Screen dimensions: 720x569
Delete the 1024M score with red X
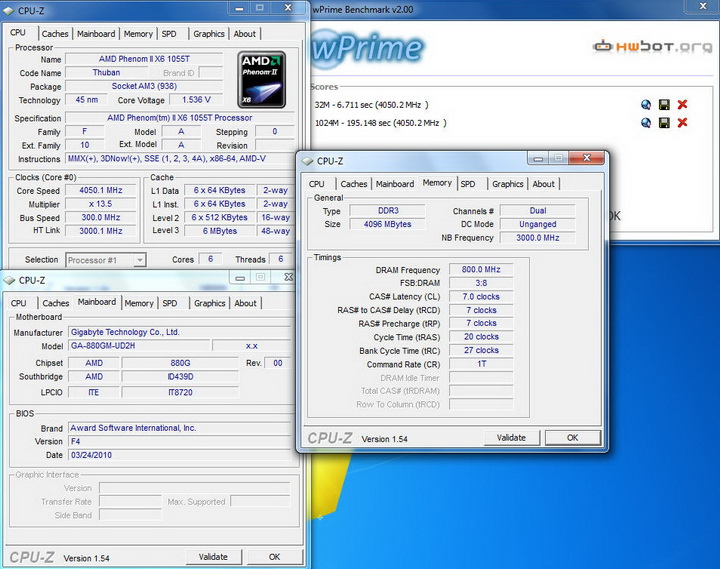coord(682,123)
